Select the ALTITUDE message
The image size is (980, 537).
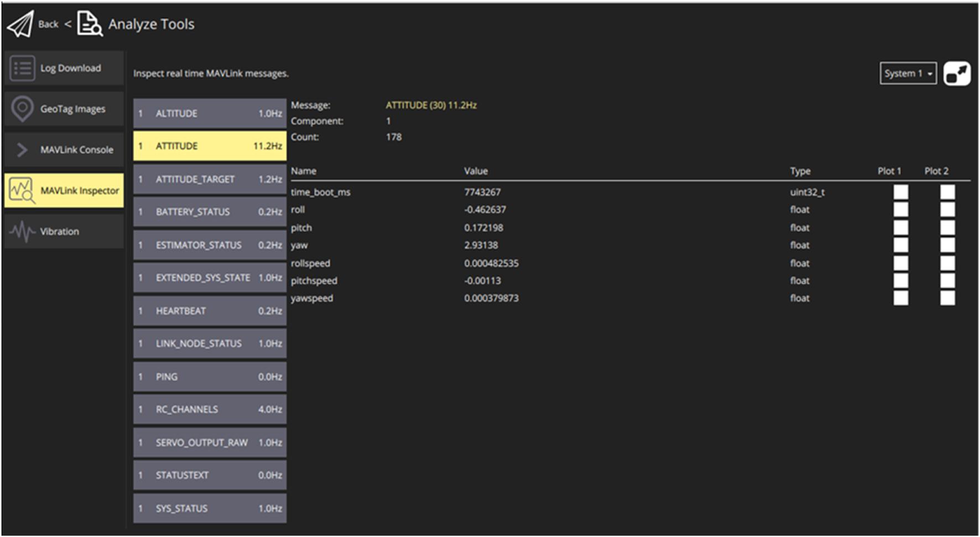point(210,113)
